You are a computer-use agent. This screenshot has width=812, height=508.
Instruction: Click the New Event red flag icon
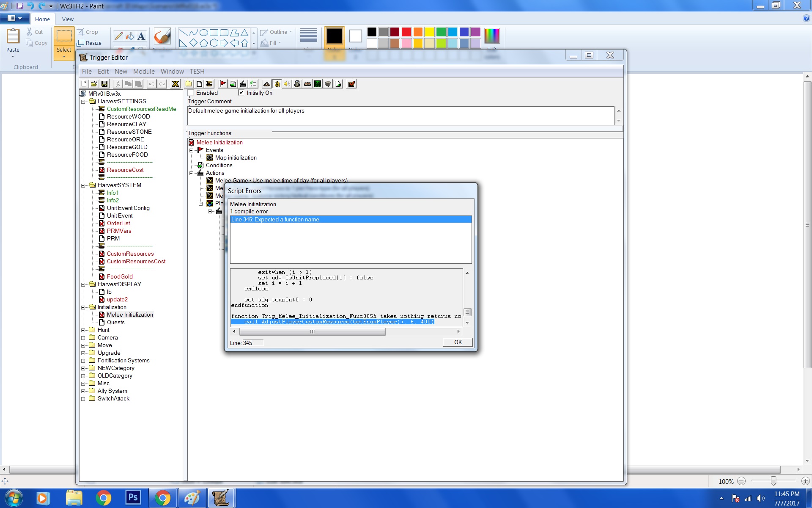click(222, 84)
